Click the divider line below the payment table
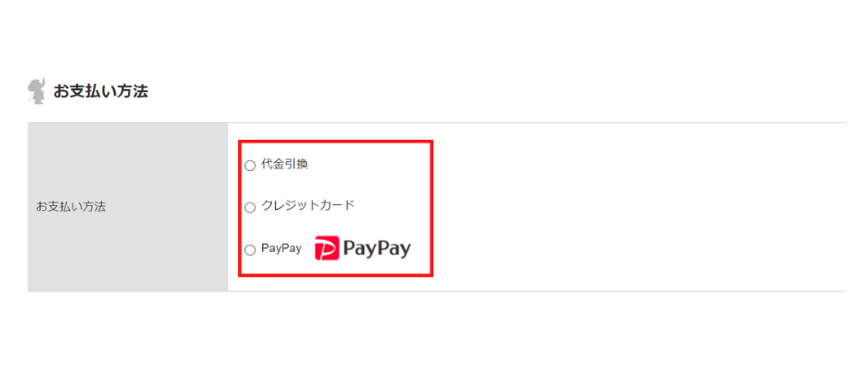The width and height of the screenshot is (868, 368). click(x=437, y=291)
